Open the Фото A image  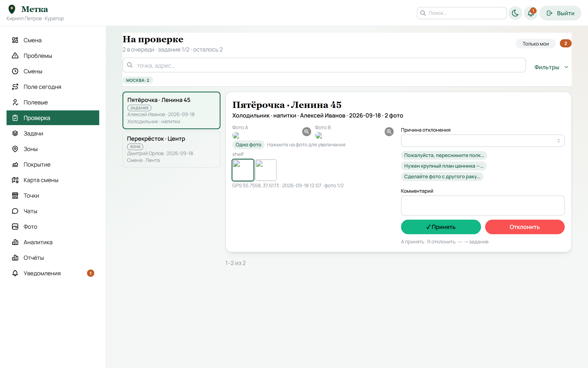236,135
